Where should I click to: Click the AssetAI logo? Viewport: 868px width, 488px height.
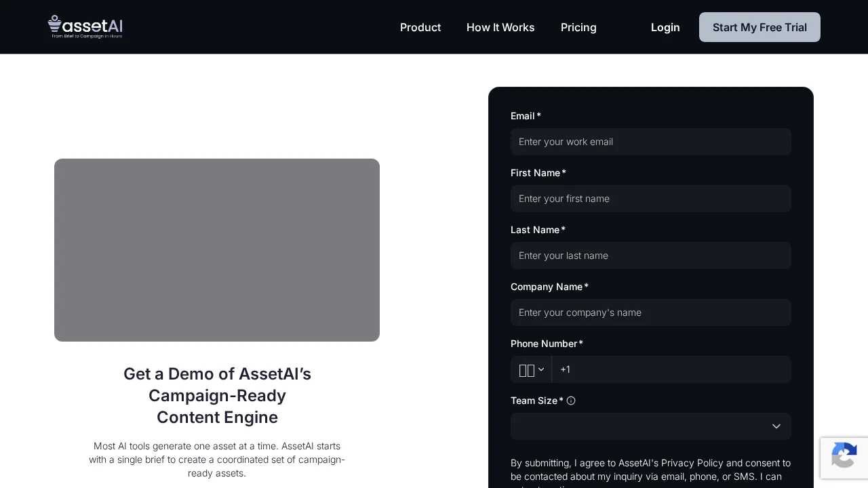pyautogui.click(x=85, y=27)
